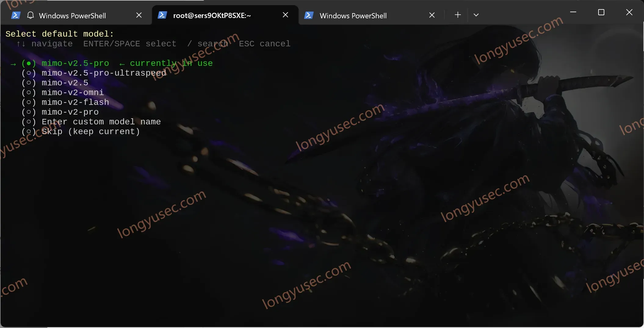Click the 'Skip (keep current)' text

(91, 132)
